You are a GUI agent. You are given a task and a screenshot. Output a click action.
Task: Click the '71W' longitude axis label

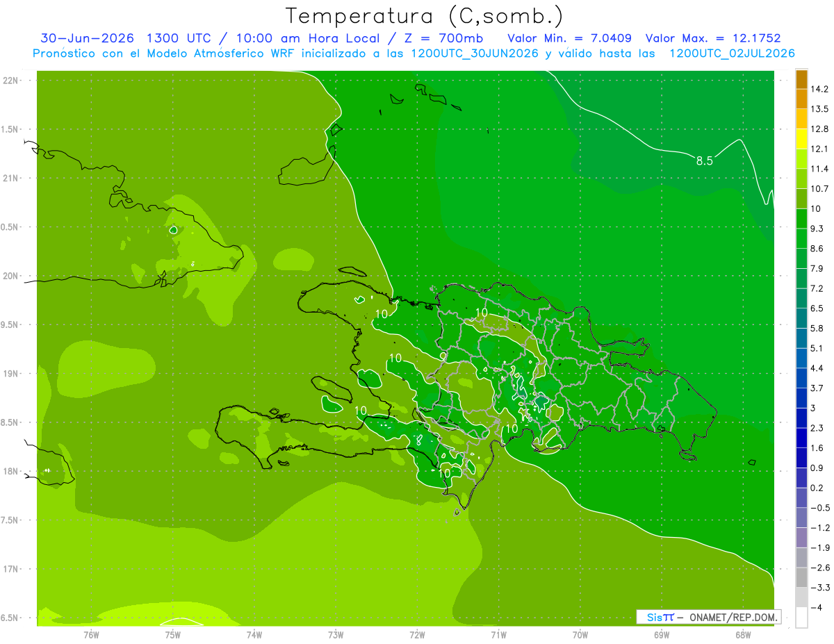498,634
